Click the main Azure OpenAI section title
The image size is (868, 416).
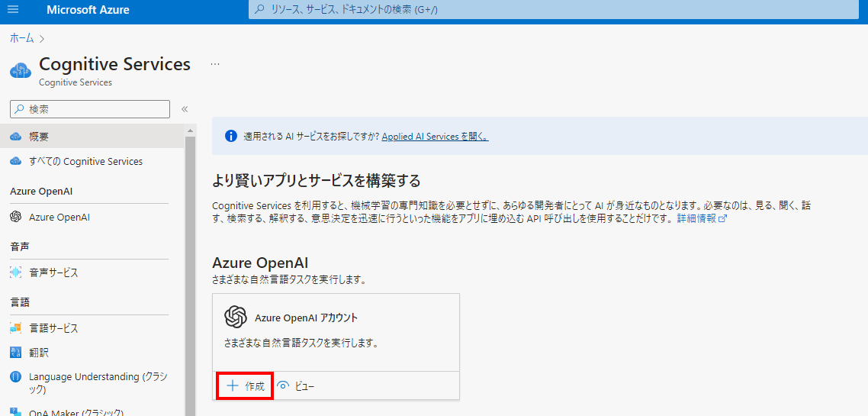[x=260, y=262]
